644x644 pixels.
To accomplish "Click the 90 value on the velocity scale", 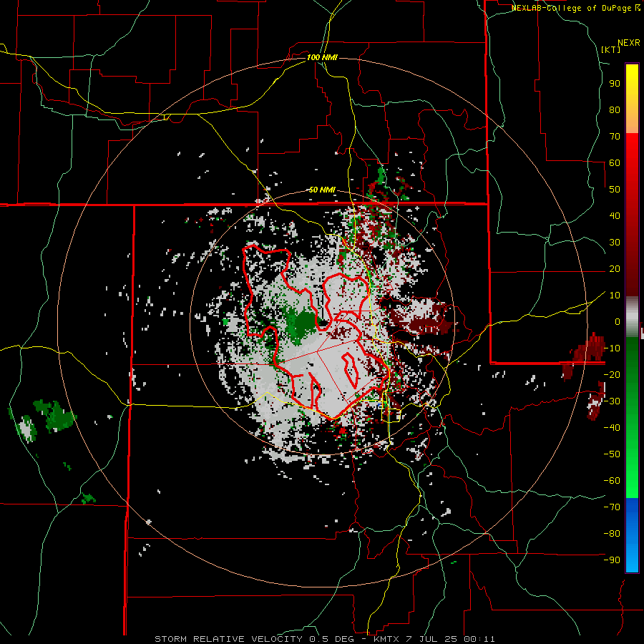I will (x=615, y=84).
